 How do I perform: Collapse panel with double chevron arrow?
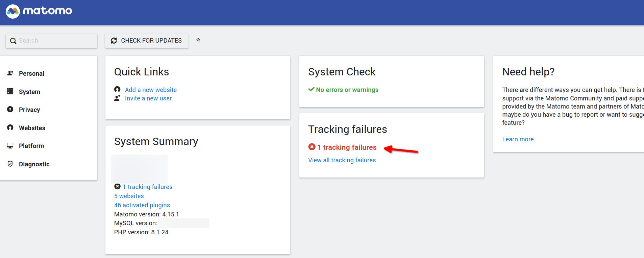(198, 40)
